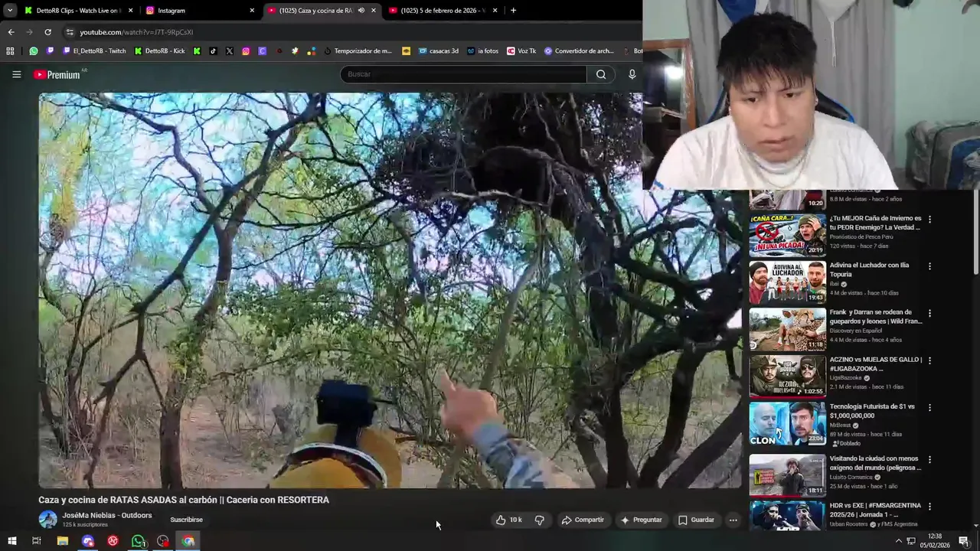Image resolution: width=980 pixels, height=551 pixels.
Task: Open the WhatsApp bookmark icon
Action: click(x=34, y=51)
